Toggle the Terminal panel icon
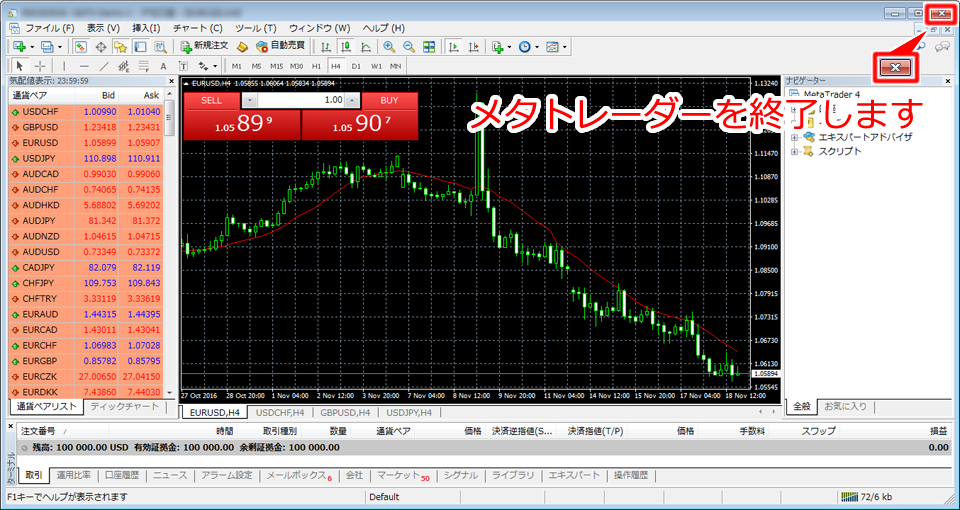The image size is (960, 510). coord(140,47)
